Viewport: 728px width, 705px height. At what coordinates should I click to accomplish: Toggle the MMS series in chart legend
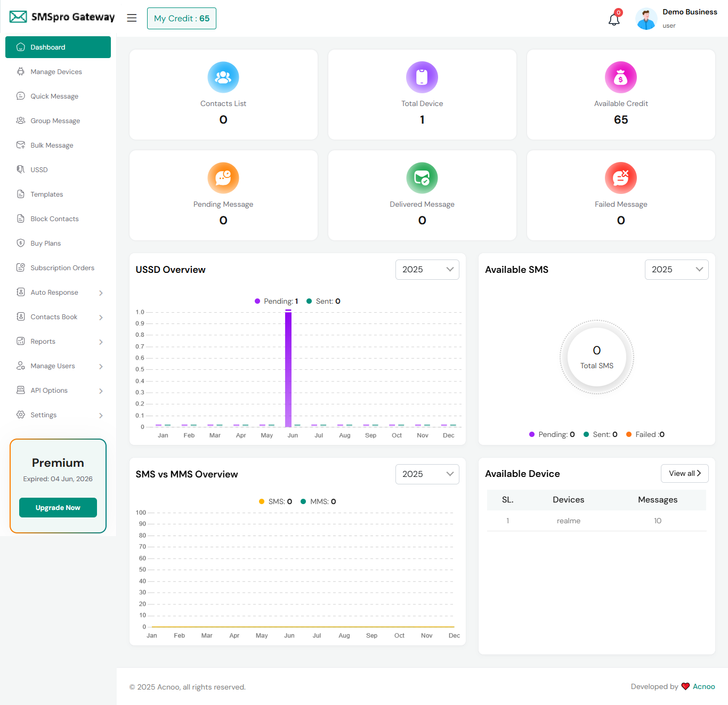318,501
